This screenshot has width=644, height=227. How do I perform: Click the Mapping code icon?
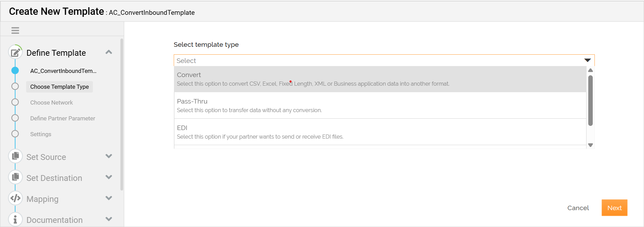(x=15, y=198)
